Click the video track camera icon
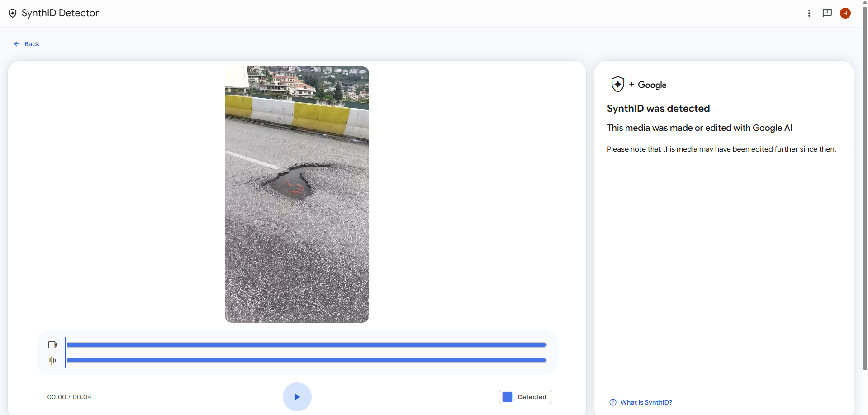The width and height of the screenshot is (868, 415). click(x=53, y=345)
